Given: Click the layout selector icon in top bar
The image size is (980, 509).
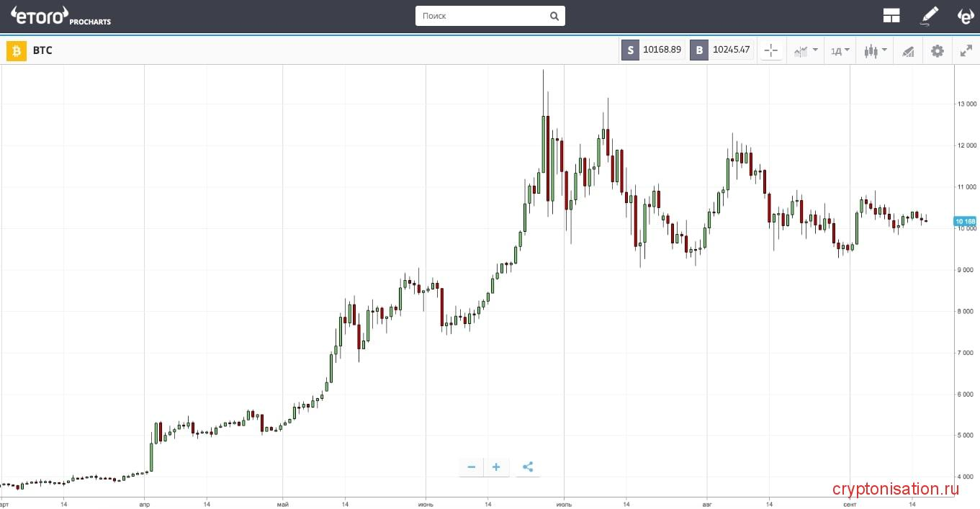Looking at the screenshot, I should 891,15.
